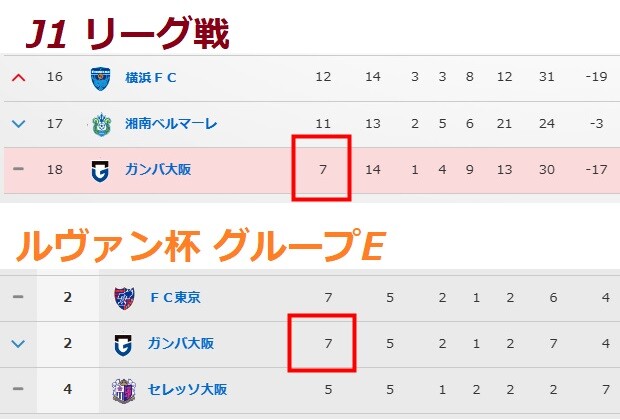Click Gamba Osaka crest in Levain Cup table
The height and width of the screenshot is (420, 620).
[x=123, y=345]
